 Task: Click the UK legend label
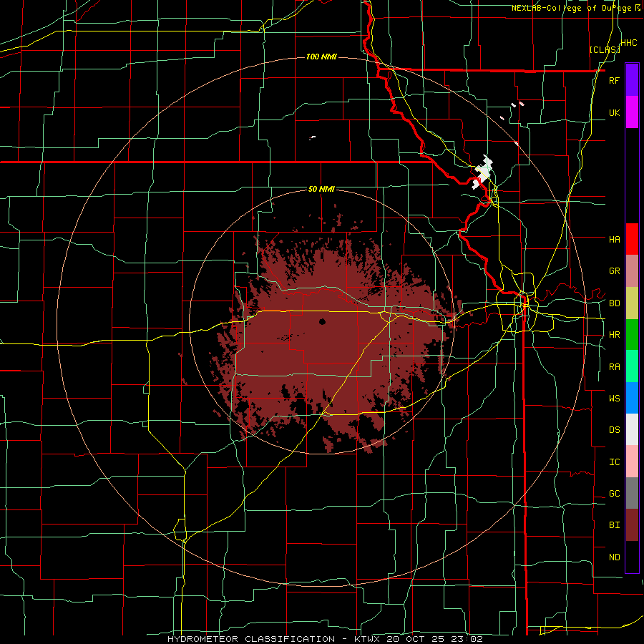point(615,112)
